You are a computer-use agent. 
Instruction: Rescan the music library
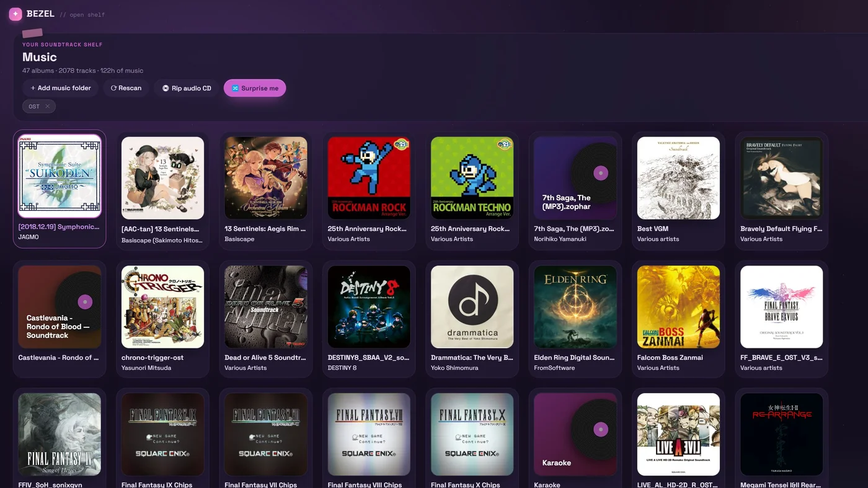click(x=126, y=88)
